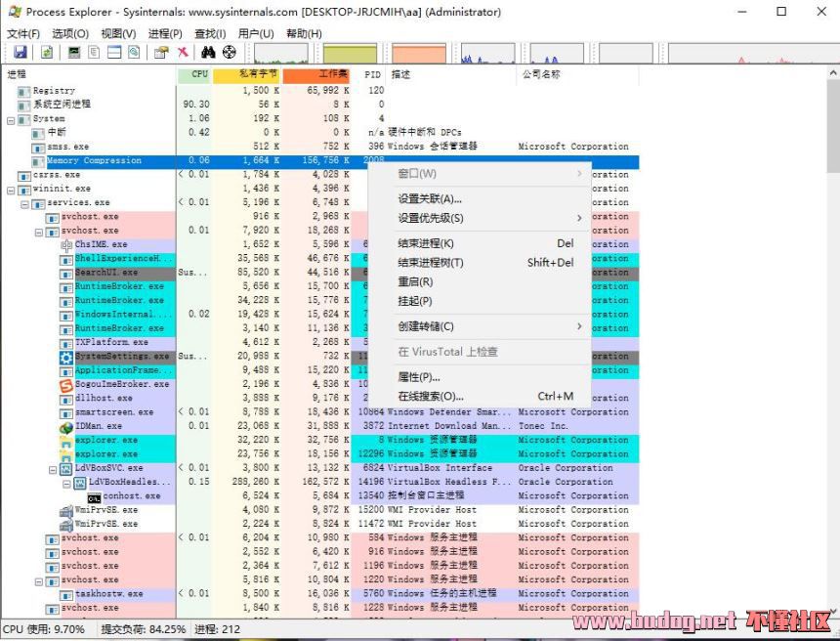This screenshot has height=641, width=840.
Task: Click the red X kill process icon
Action: tap(183, 52)
